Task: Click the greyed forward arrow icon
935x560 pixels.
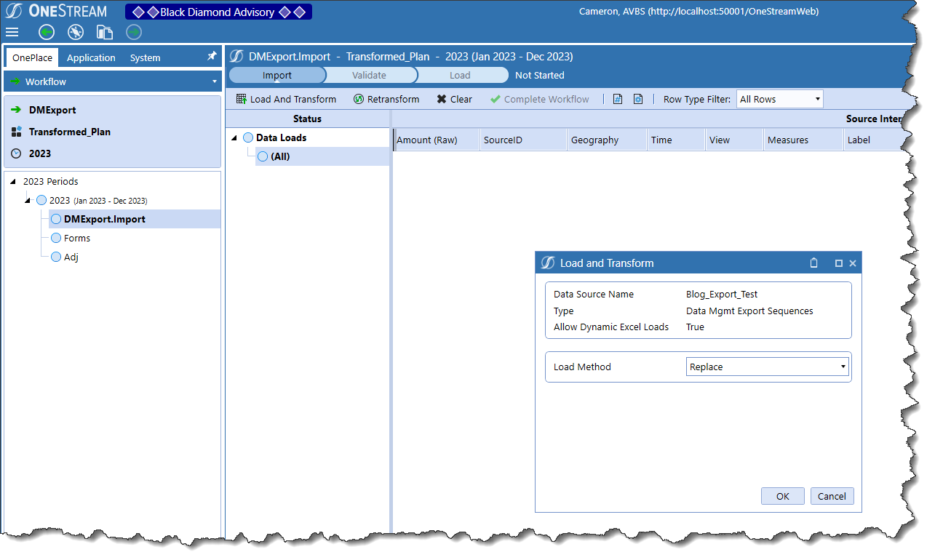Action: [134, 32]
